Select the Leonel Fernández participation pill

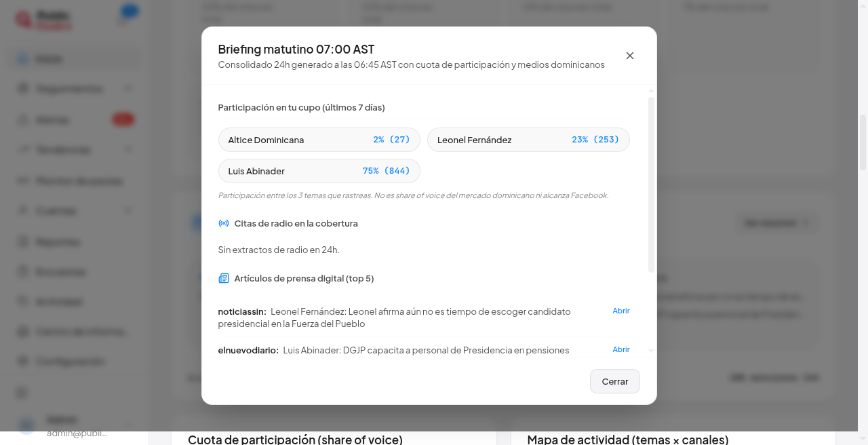pos(528,140)
